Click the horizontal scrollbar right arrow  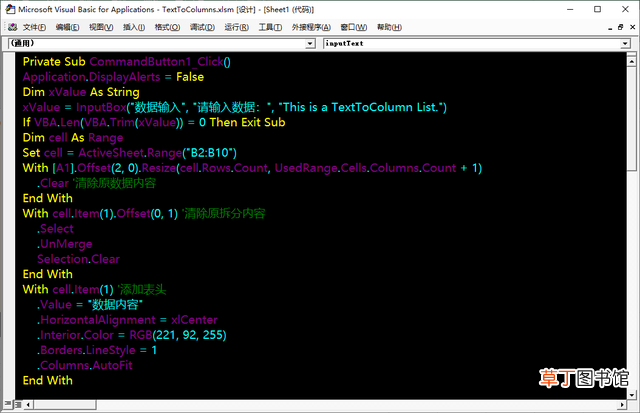pos(622,405)
